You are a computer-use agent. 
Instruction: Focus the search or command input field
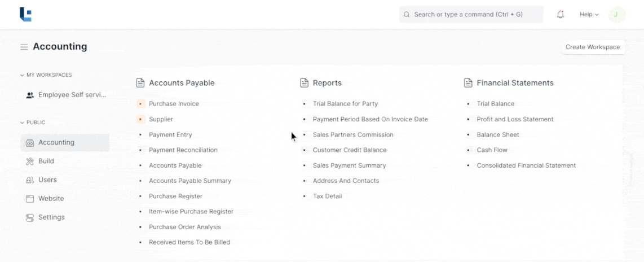point(471,15)
